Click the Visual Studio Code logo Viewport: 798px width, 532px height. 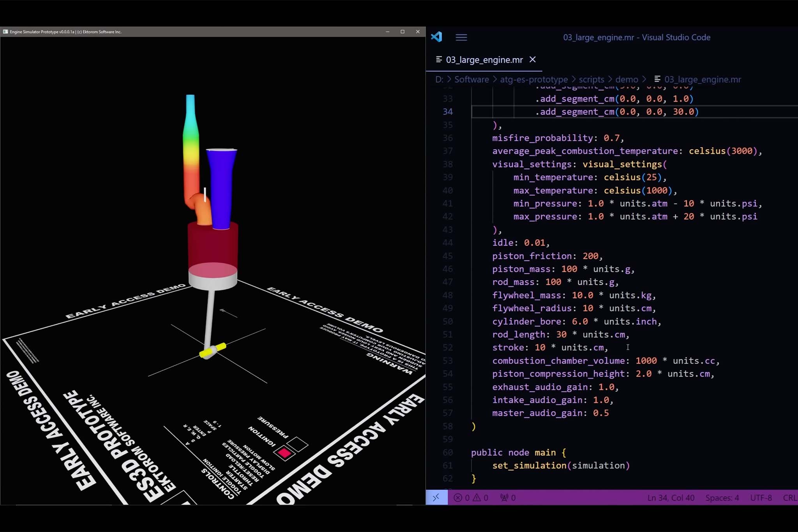[436, 37]
